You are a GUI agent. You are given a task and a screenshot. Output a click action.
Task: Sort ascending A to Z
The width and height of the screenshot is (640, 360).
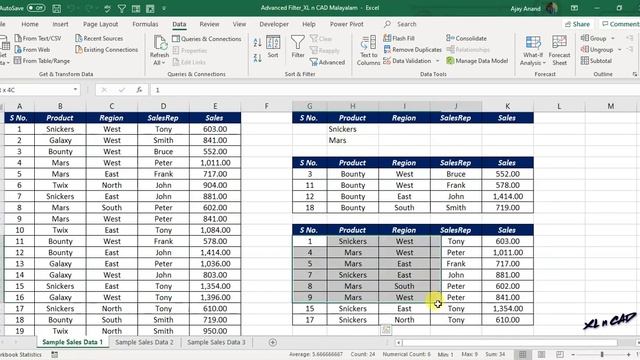coord(257,42)
